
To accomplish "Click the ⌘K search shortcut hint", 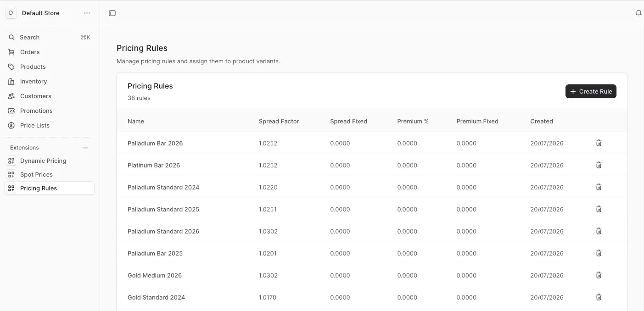I will click(85, 37).
